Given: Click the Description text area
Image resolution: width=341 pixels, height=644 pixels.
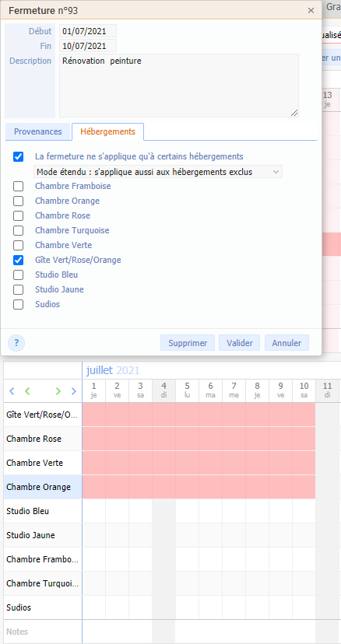Looking at the screenshot, I should pyautogui.click(x=179, y=86).
